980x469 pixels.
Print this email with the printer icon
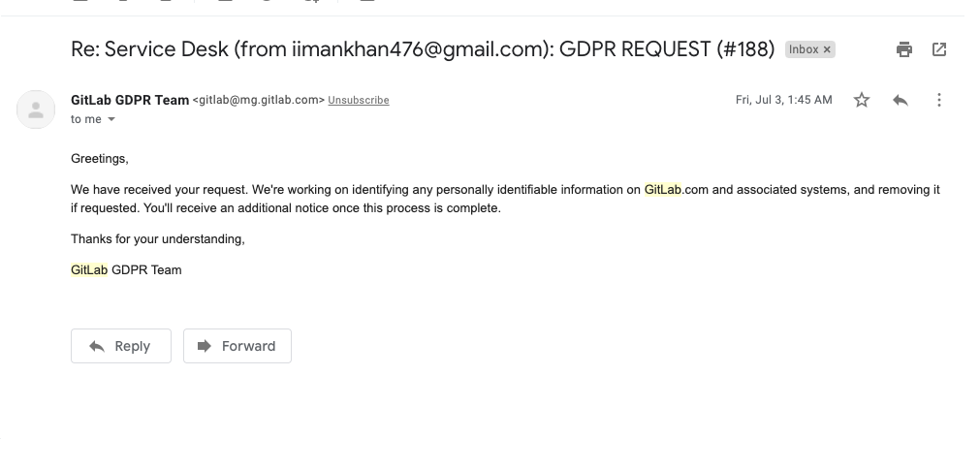pyautogui.click(x=904, y=49)
